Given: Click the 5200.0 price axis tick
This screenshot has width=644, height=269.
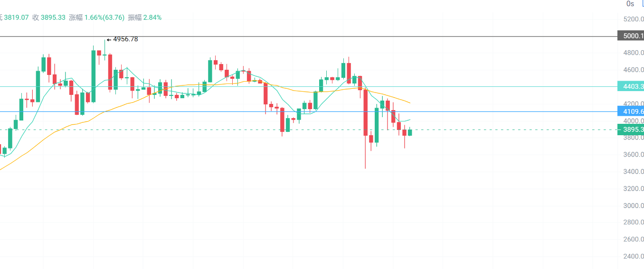Looking at the screenshot, I should coord(634,19).
